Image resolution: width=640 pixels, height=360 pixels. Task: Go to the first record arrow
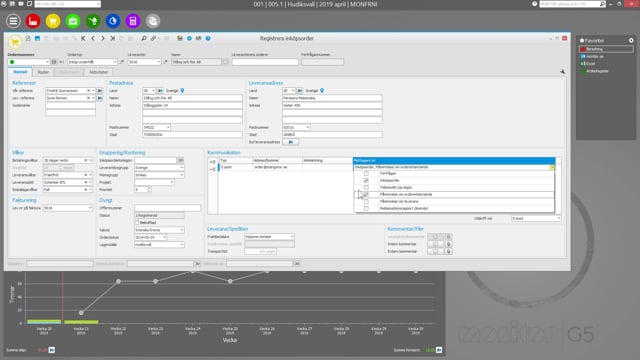83,38
